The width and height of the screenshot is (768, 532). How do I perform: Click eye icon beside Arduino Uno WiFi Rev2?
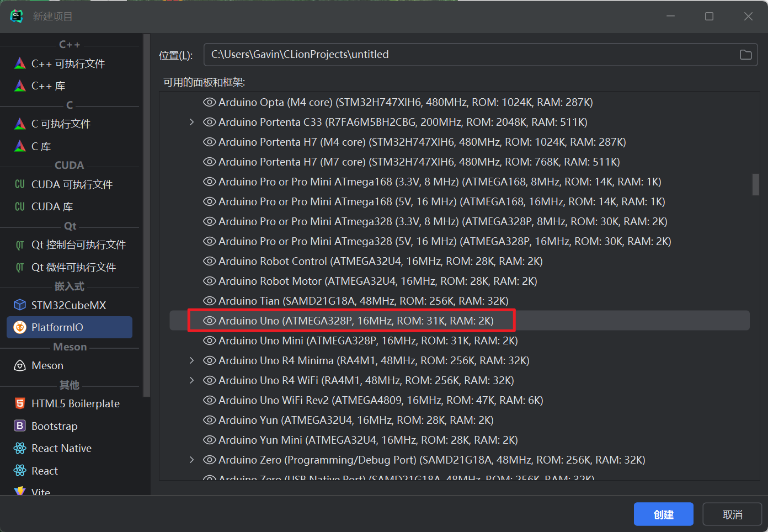210,400
